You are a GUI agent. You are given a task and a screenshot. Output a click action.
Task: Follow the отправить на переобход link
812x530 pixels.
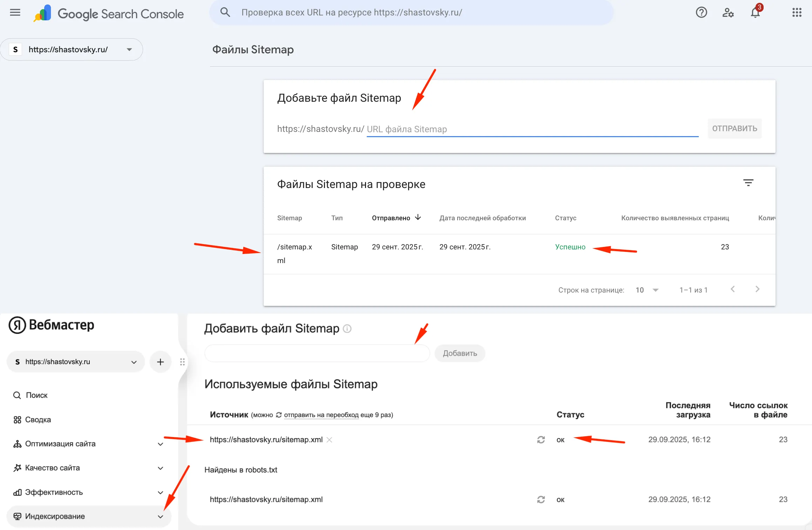pyautogui.click(x=321, y=415)
